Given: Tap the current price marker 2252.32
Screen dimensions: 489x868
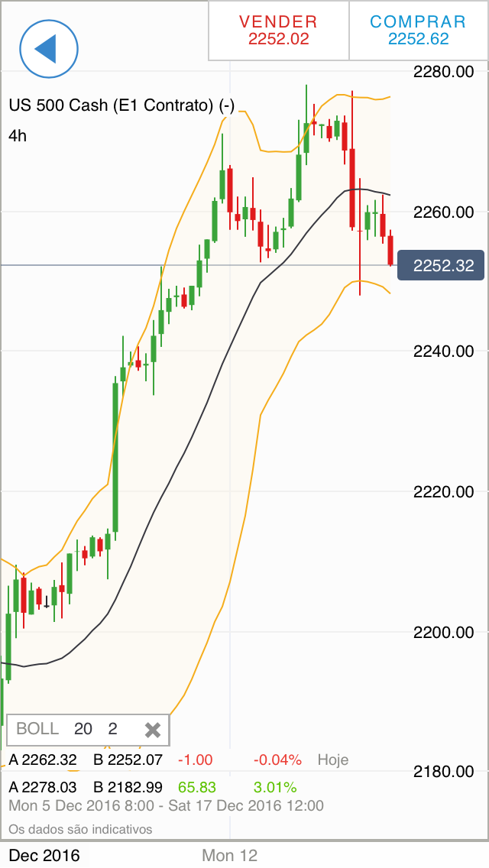Looking at the screenshot, I should pos(442,265).
